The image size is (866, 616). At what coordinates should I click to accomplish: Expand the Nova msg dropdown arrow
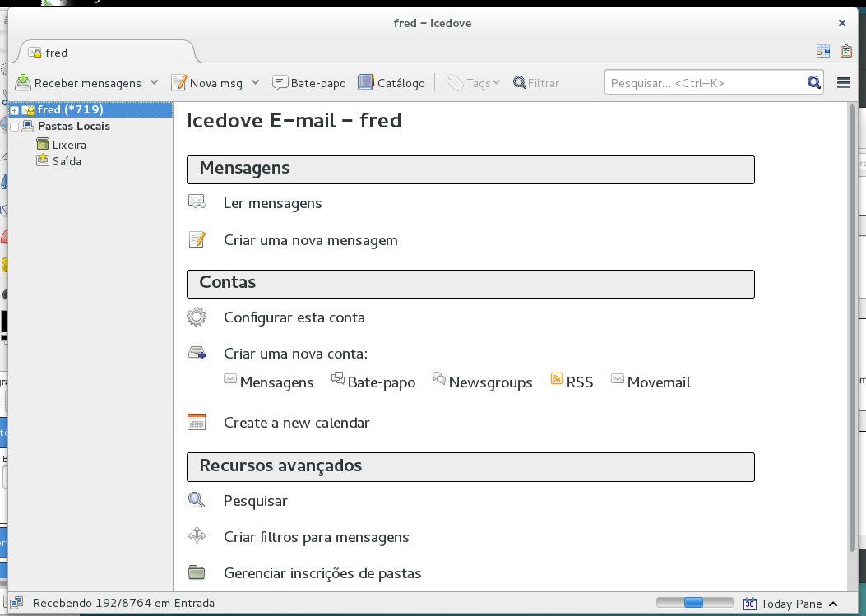[x=255, y=82]
